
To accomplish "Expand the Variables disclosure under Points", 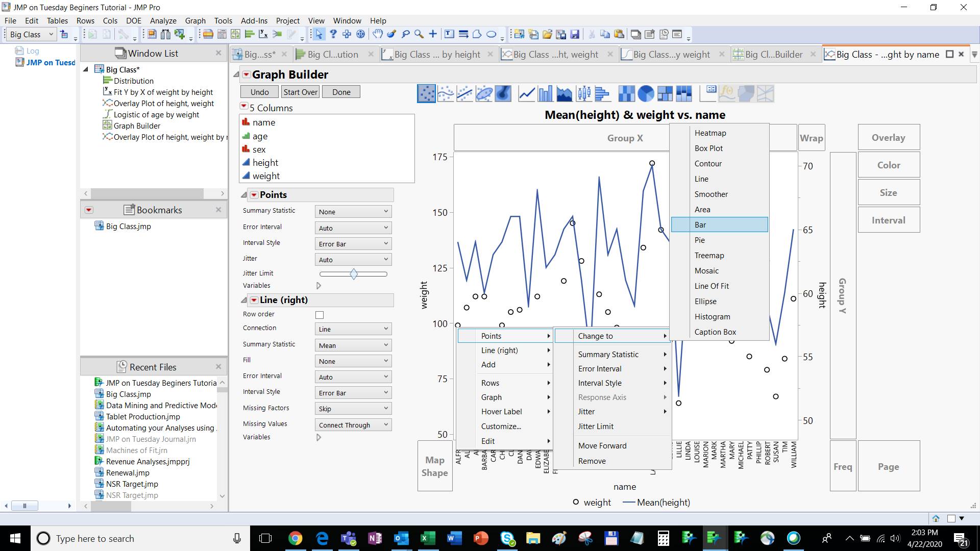I will tap(320, 286).
